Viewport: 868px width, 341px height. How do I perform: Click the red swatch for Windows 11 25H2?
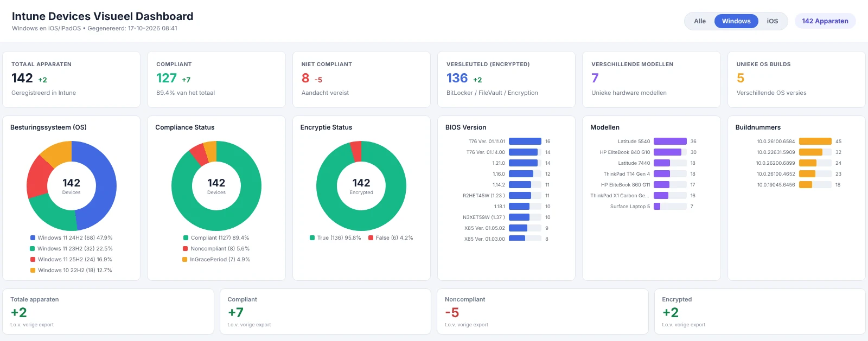tap(33, 260)
